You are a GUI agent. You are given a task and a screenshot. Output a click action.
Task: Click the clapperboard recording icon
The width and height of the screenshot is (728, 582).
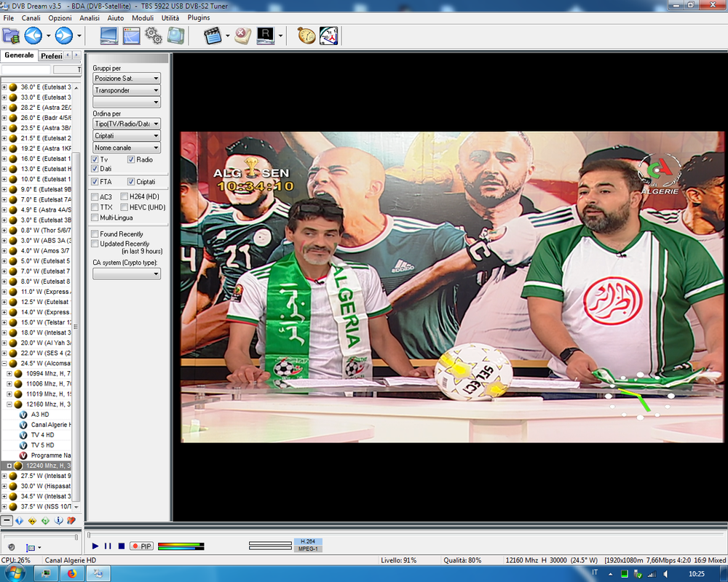pos(213,36)
